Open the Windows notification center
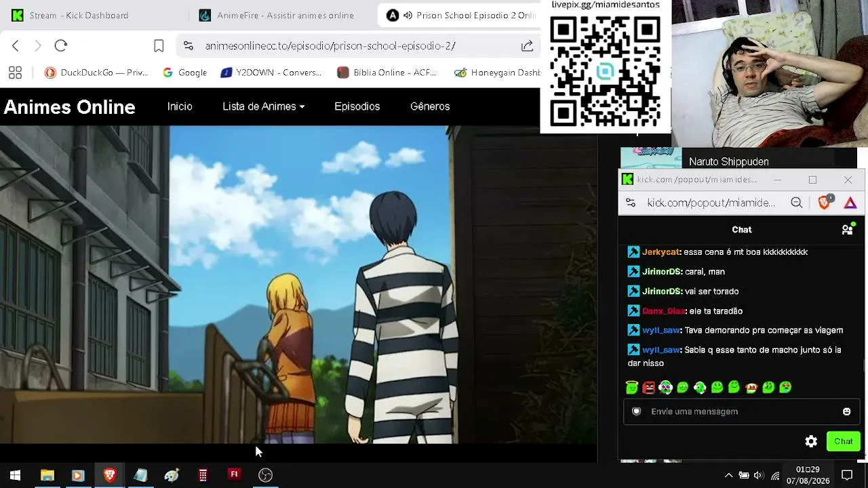 click(x=847, y=475)
